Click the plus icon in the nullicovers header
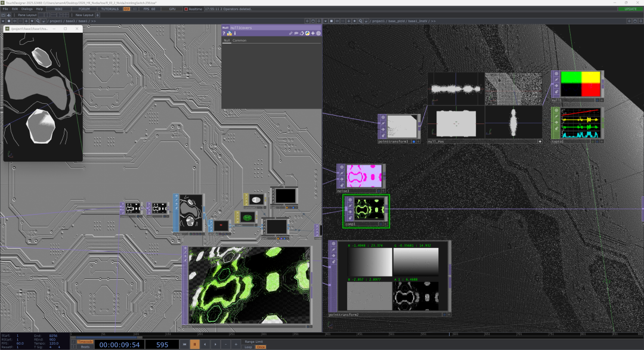 312,33
